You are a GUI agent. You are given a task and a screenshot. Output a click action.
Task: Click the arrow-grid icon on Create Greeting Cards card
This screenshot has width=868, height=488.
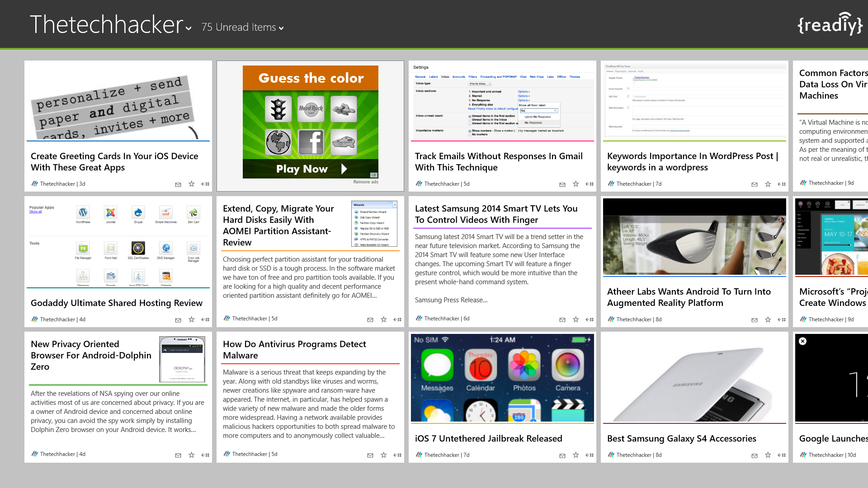[x=205, y=184]
